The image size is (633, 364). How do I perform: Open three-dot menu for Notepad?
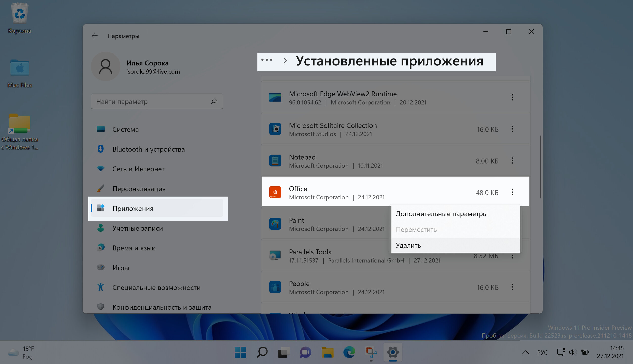(512, 161)
